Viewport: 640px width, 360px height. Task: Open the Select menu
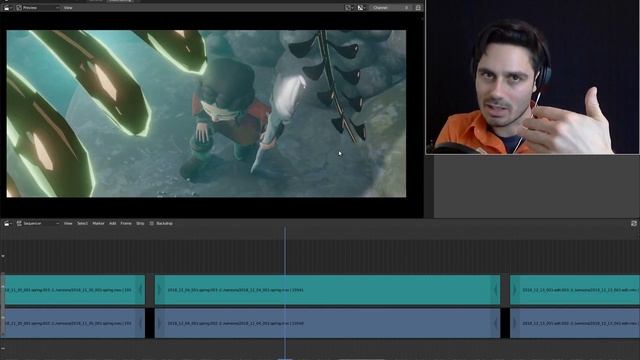82,223
